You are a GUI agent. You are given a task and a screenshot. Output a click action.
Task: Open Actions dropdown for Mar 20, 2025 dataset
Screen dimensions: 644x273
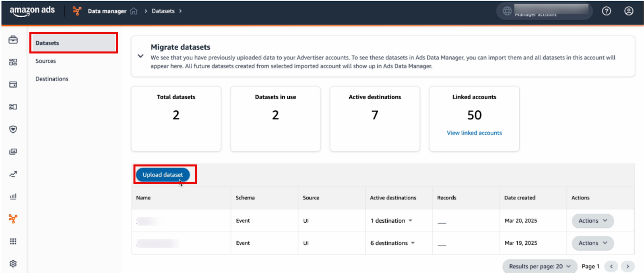(592, 221)
